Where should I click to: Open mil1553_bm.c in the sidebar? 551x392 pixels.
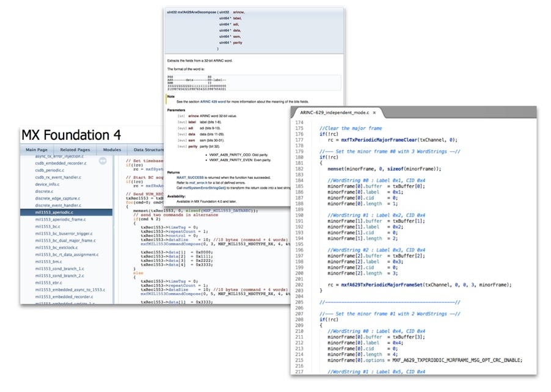[48, 262]
